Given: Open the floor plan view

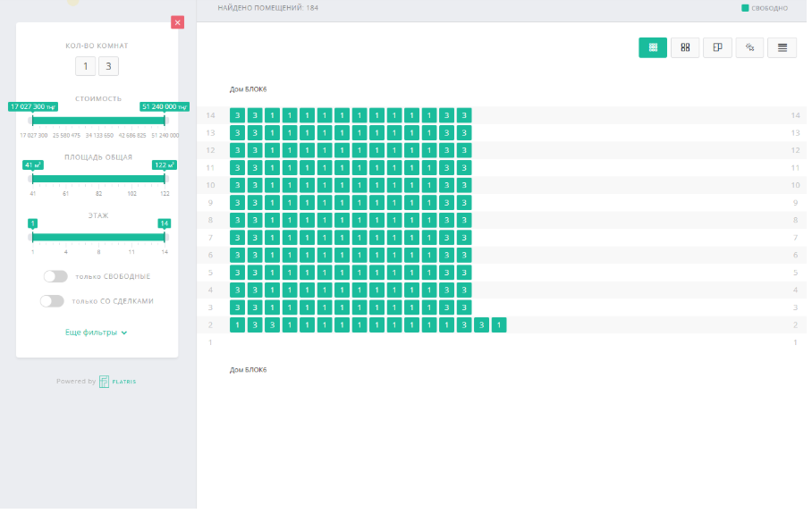Looking at the screenshot, I should tap(717, 47).
